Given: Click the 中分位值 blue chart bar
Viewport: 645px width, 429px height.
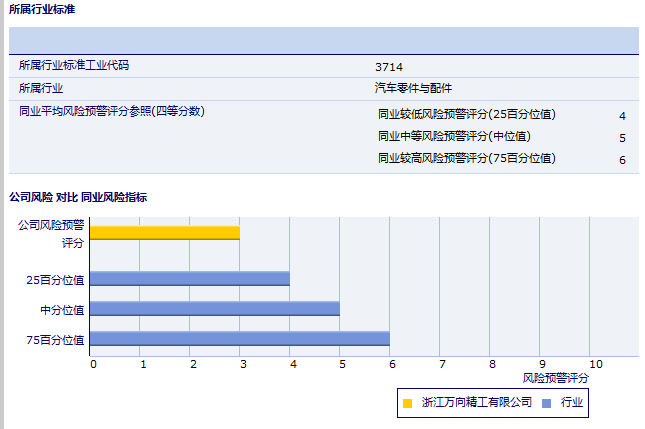Looking at the screenshot, I should 215,309.
